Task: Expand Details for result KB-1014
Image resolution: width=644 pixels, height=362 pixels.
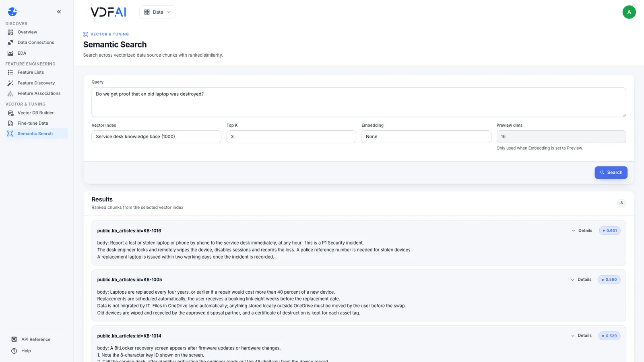Action: point(581,336)
